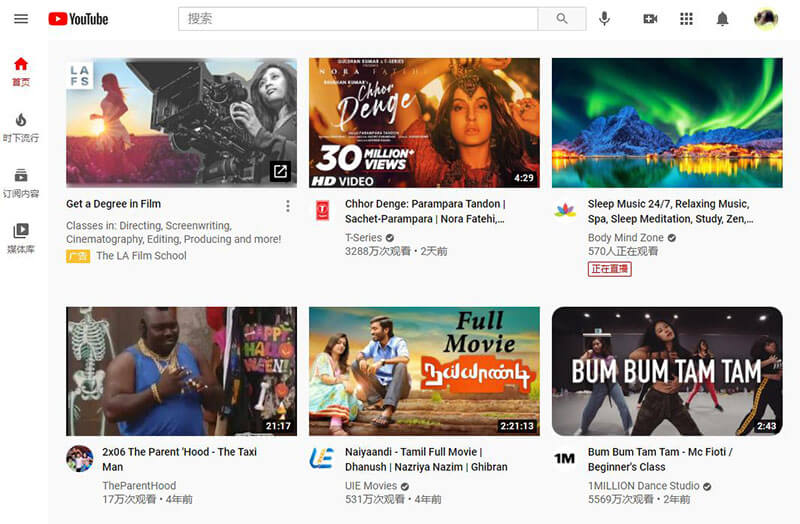Click The LA Film School advertiser name
Viewport: 800px width, 524px height.
(x=141, y=256)
